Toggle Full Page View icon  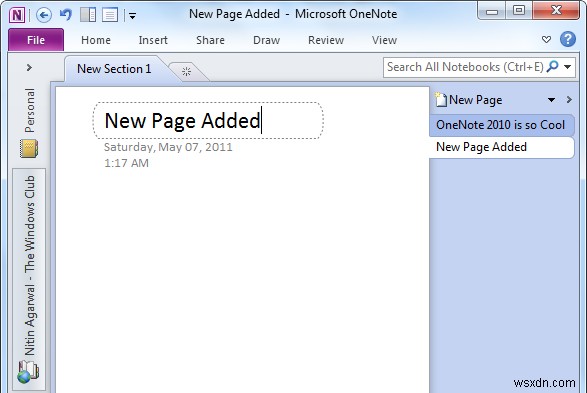click(x=110, y=15)
